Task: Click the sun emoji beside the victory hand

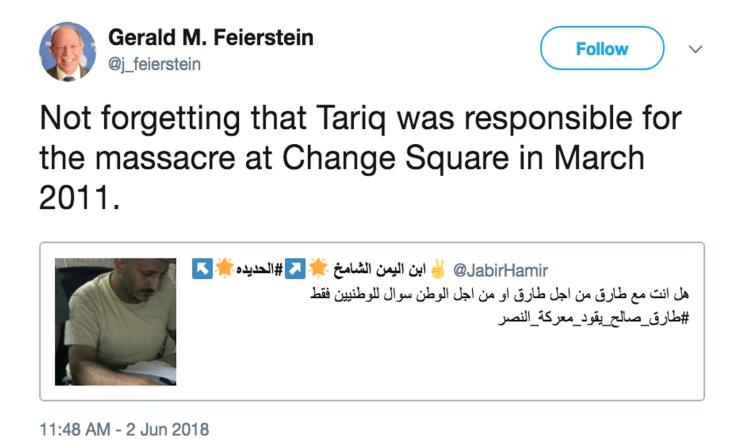Action: click(319, 270)
